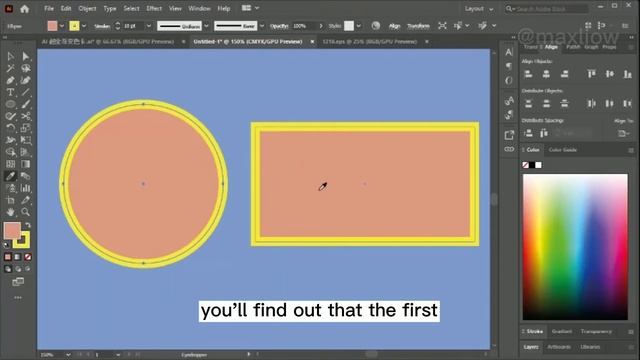This screenshot has height=360, width=640.
Task: Open the File menu
Action: [49, 8]
